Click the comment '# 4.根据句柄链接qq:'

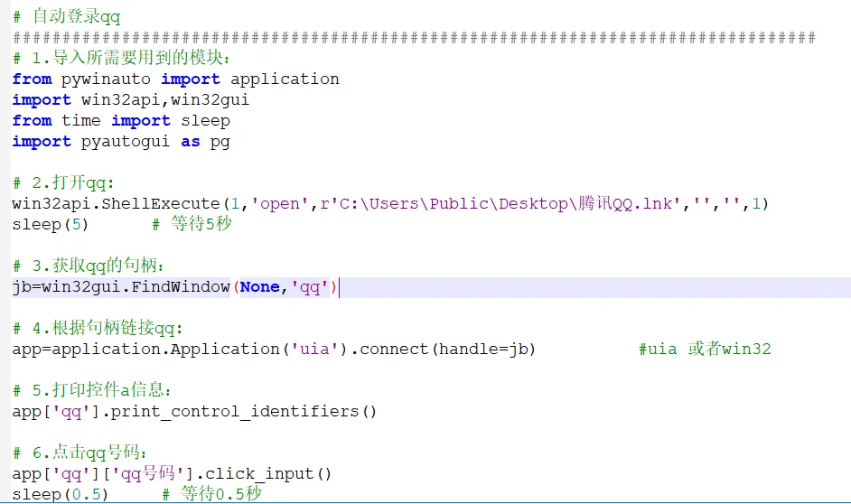98,328
